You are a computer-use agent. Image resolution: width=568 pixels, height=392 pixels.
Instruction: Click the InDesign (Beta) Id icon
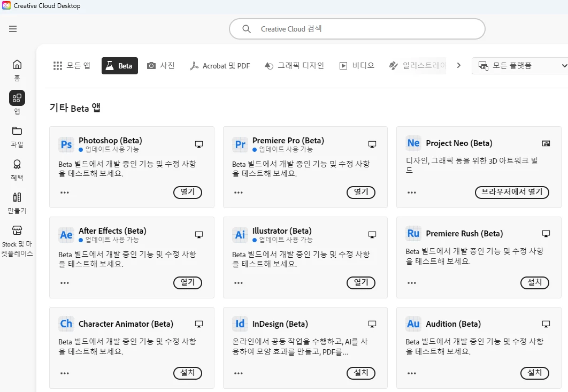click(240, 324)
